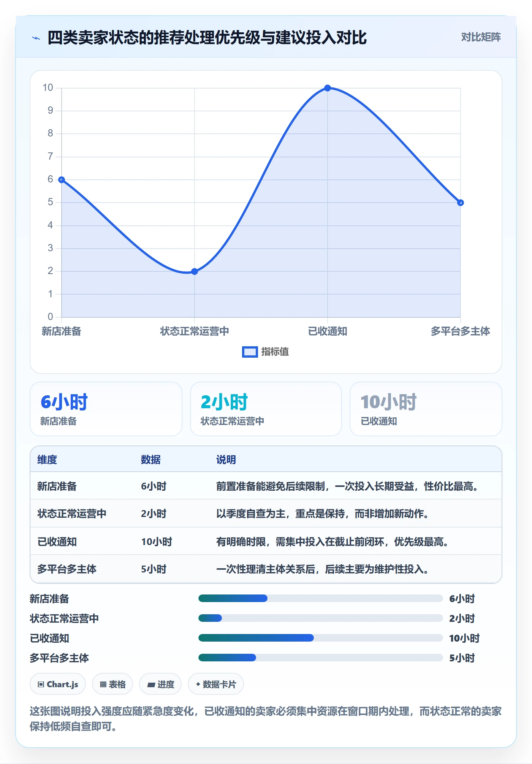Click the 数据卡片 chip

216,684
